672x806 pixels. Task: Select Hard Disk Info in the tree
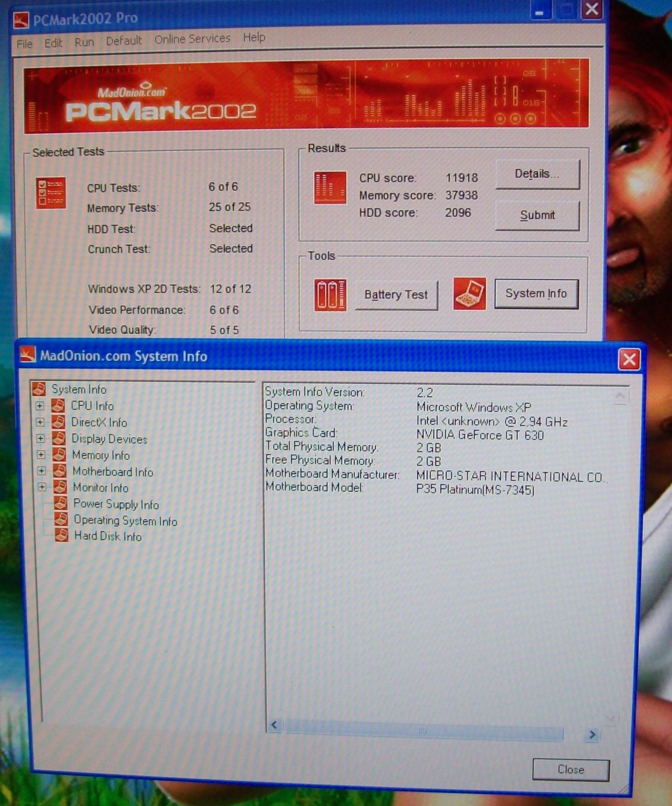(x=108, y=536)
